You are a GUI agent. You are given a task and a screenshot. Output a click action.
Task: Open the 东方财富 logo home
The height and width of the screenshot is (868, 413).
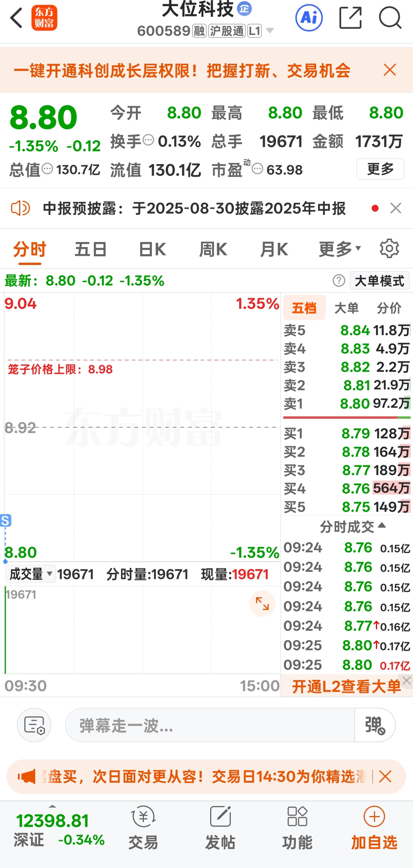coord(44,18)
